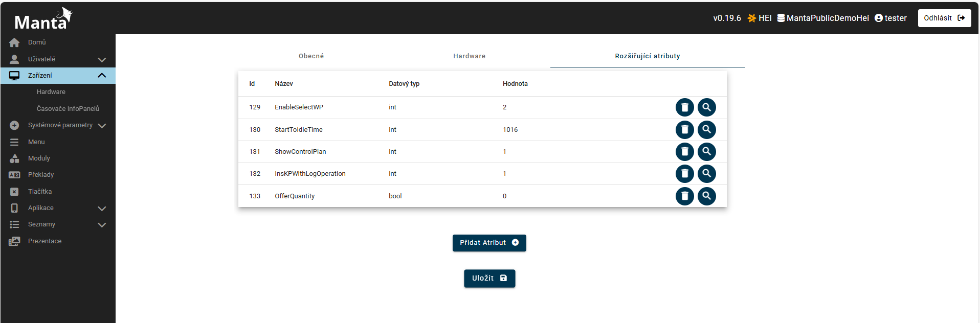Open magnifier for EnableSelectWP row
This screenshot has width=980, height=323.
point(706,107)
